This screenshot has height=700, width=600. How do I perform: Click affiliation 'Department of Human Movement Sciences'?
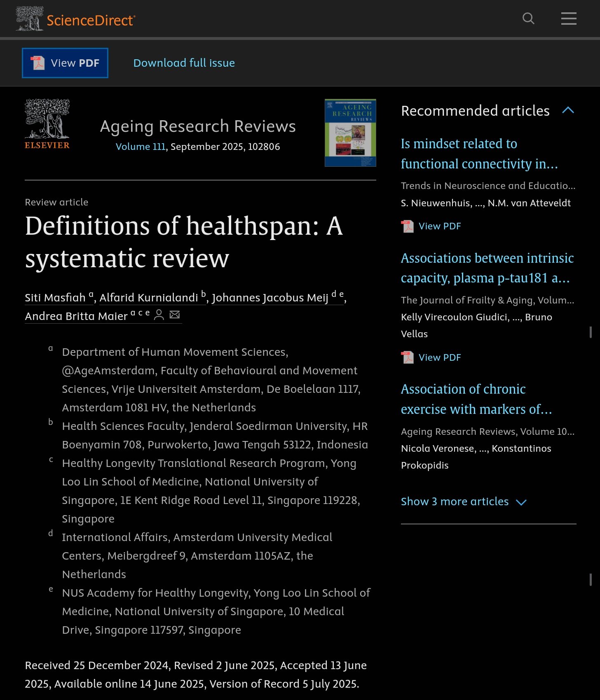tap(211, 380)
